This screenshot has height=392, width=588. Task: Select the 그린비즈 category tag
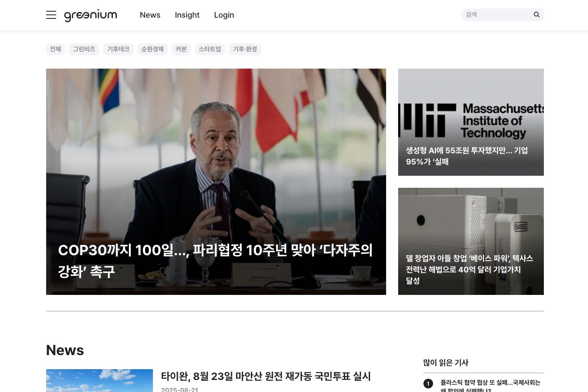coord(84,49)
